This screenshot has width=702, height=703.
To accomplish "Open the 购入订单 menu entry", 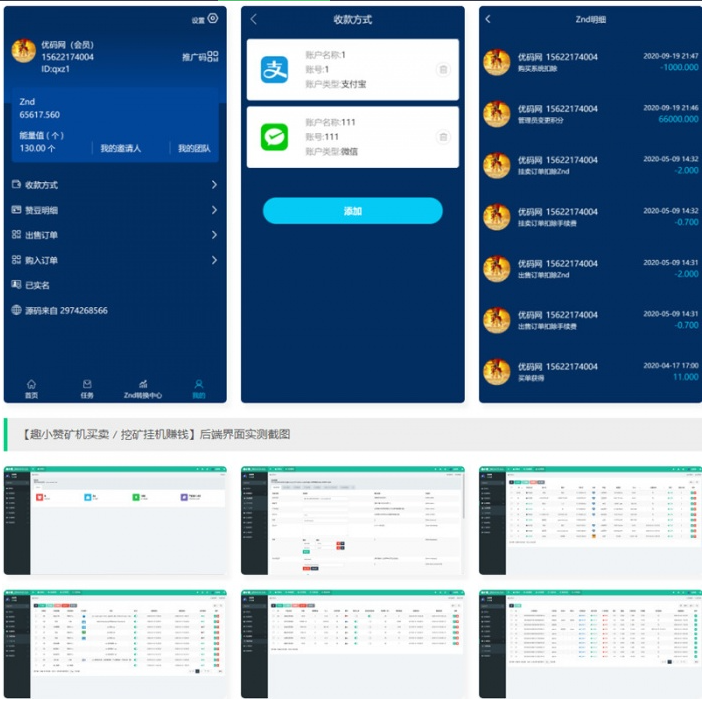I will 42,260.
